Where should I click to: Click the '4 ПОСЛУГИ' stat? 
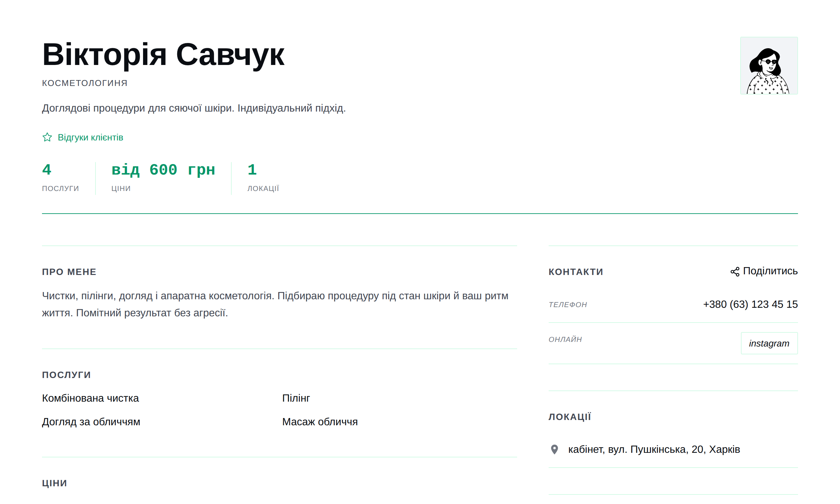[60, 178]
